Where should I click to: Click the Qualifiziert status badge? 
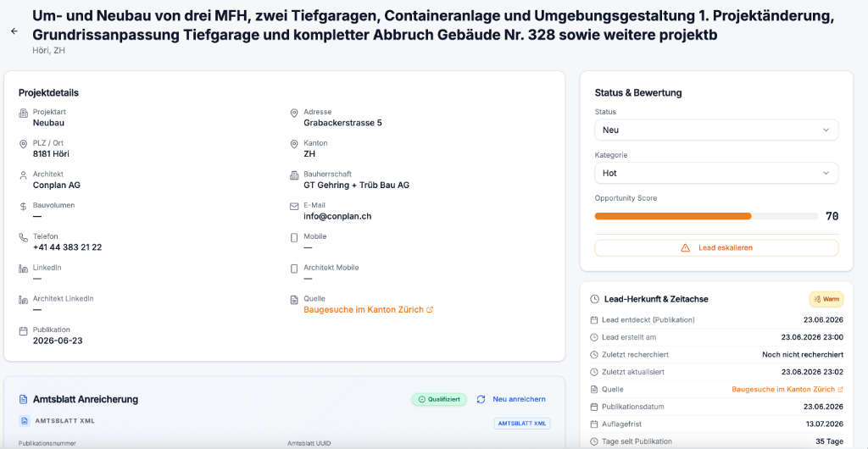[439, 399]
